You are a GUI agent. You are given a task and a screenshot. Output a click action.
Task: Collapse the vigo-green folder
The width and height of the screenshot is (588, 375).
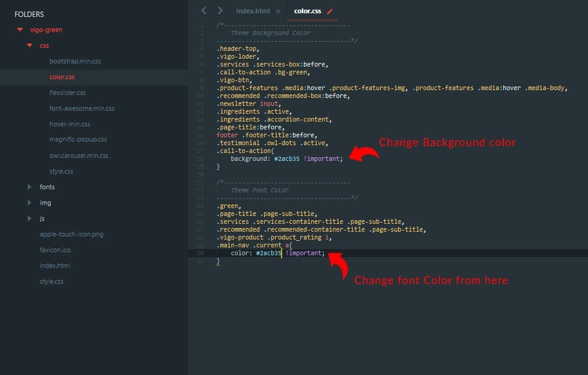pyautogui.click(x=20, y=30)
